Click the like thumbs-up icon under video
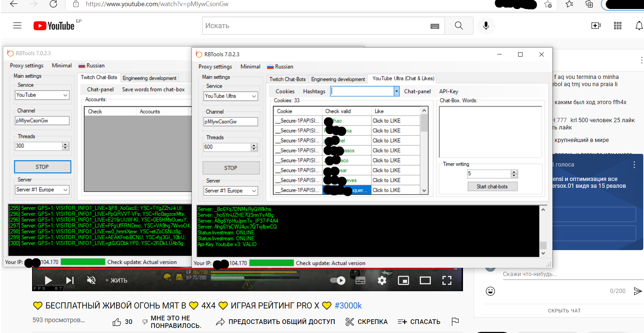The image size is (644, 333). (117, 322)
